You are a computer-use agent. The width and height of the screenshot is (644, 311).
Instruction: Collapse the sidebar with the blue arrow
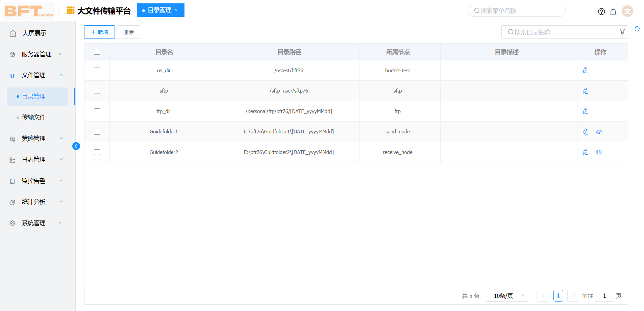[x=76, y=146]
